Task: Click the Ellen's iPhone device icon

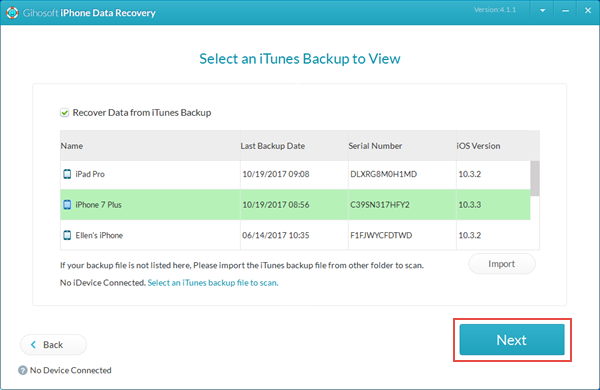Action: coord(67,235)
